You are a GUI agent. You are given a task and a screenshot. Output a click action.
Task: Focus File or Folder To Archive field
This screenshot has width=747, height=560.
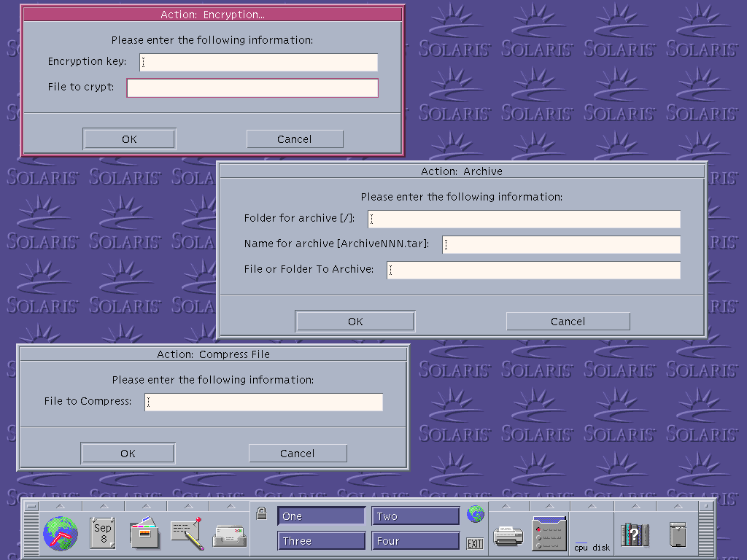click(533, 271)
